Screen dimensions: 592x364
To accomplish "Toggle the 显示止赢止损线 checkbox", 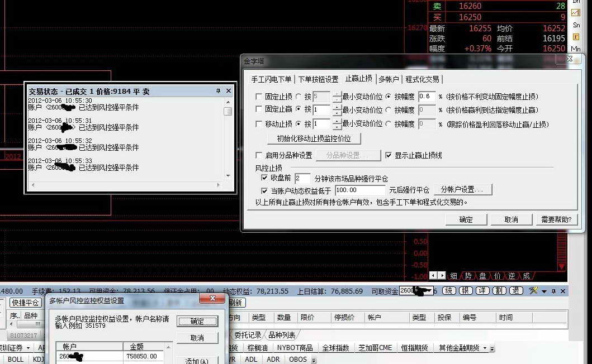I will [x=389, y=155].
